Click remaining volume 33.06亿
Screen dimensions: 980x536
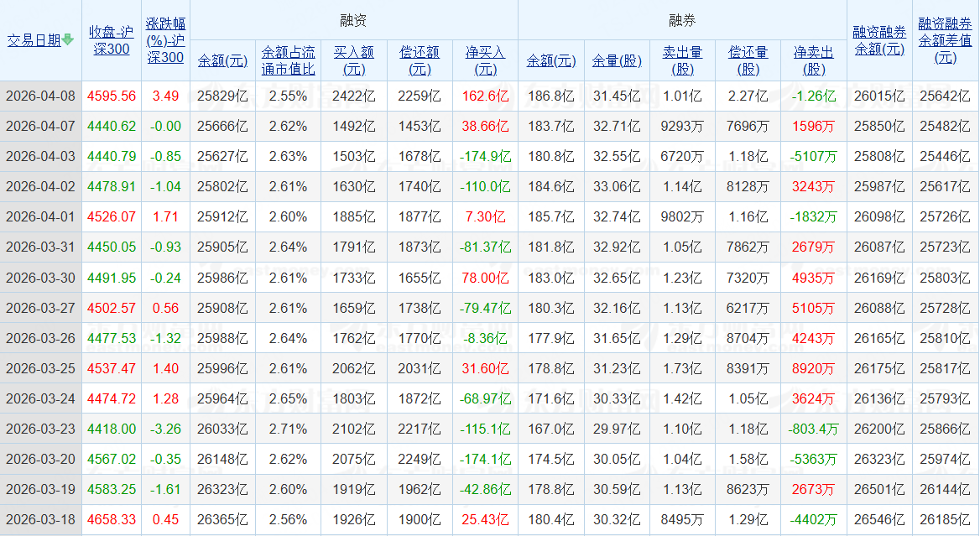click(x=617, y=187)
